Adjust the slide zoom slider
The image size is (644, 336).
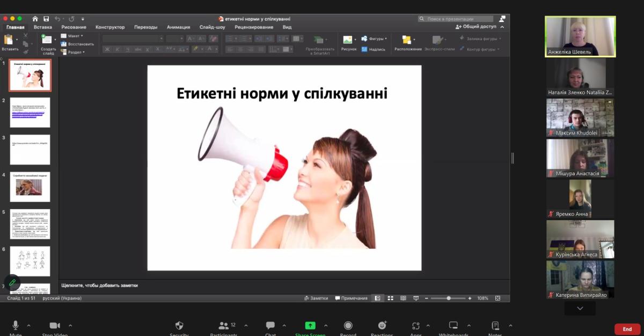(449, 298)
